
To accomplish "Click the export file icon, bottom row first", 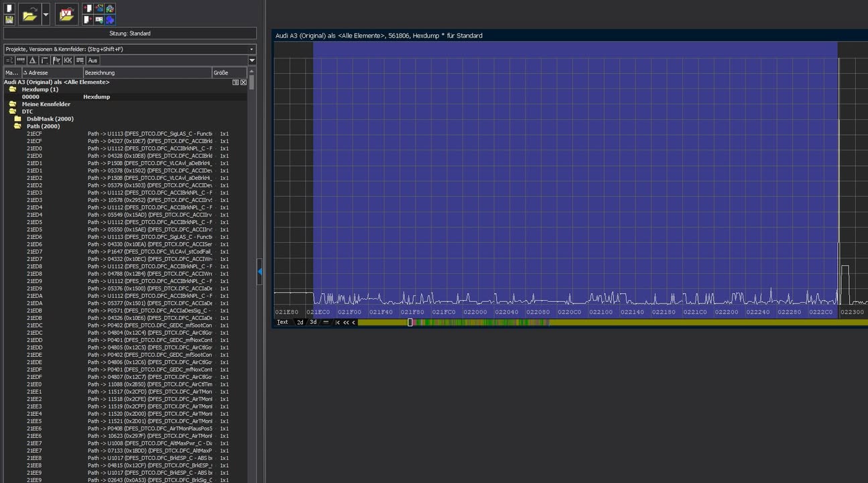I will [88, 19].
